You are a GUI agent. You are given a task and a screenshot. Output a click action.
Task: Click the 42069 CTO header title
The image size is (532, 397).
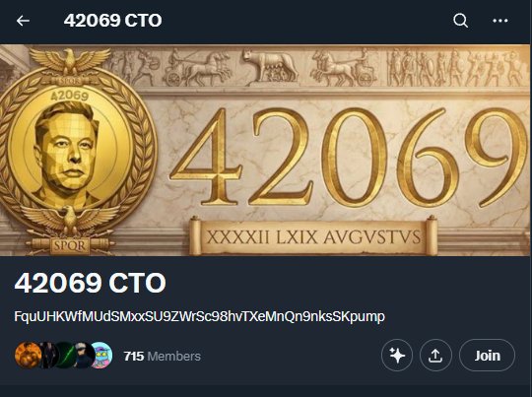[113, 21]
